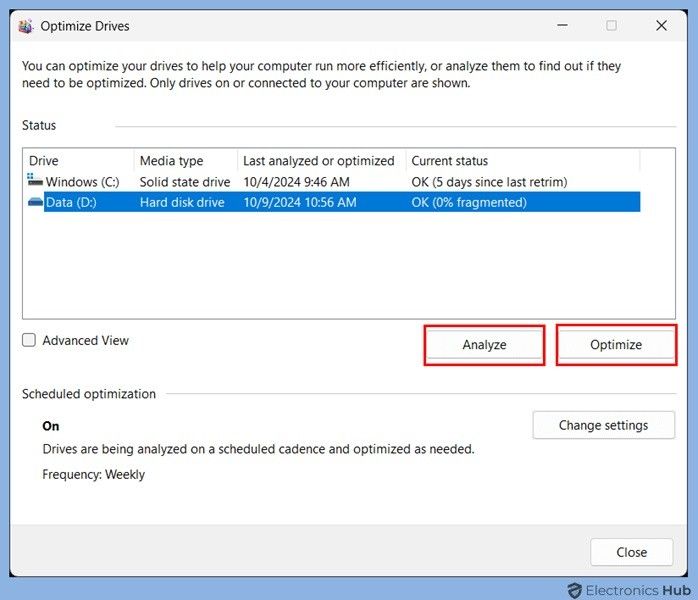Click OK (0% fragmented) status

coord(469,203)
